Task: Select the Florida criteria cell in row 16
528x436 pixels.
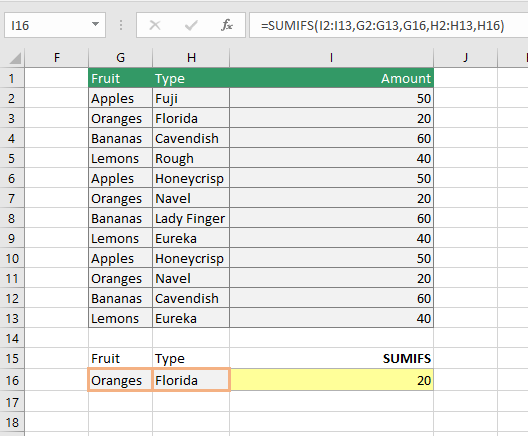Action: [x=191, y=380]
